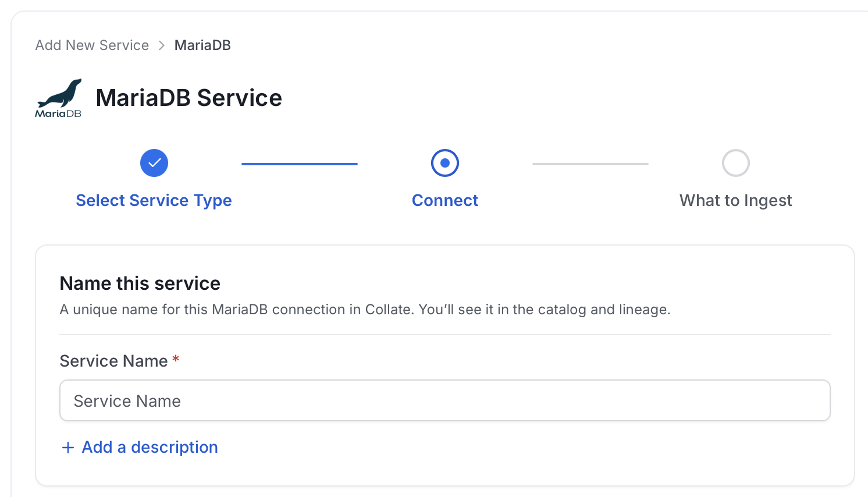The height and width of the screenshot is (497, 868).
Task: Click the Name this service heading
Action: coord(140,283)
